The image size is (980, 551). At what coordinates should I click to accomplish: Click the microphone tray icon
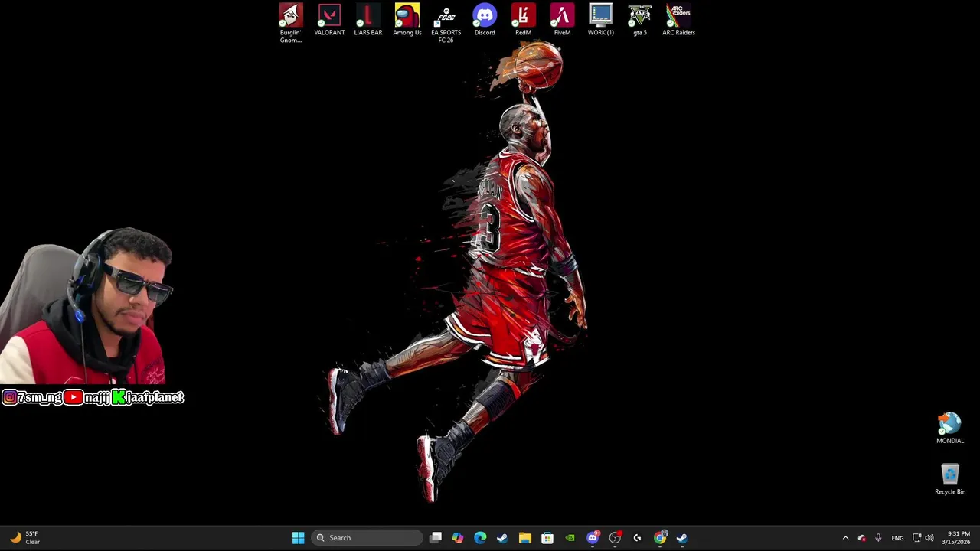click(878, 538)
